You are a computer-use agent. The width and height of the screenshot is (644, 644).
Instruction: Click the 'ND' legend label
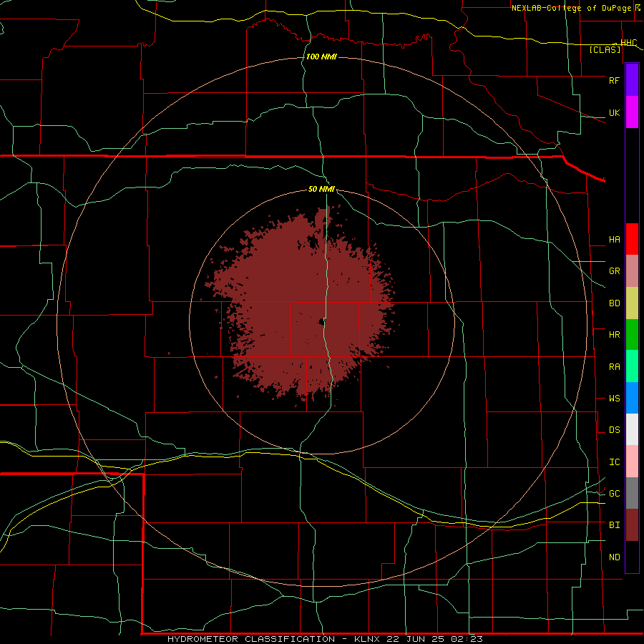click(614, 557)
